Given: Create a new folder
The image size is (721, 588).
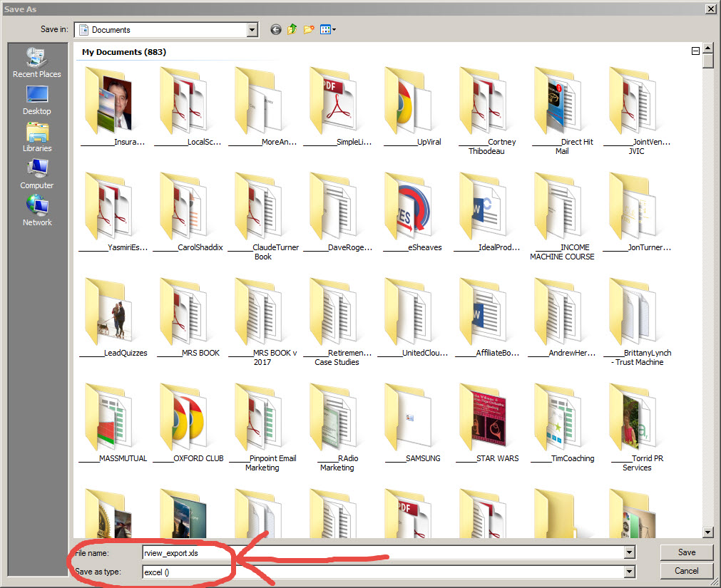Looking at the screenshot, I should 309,30.
